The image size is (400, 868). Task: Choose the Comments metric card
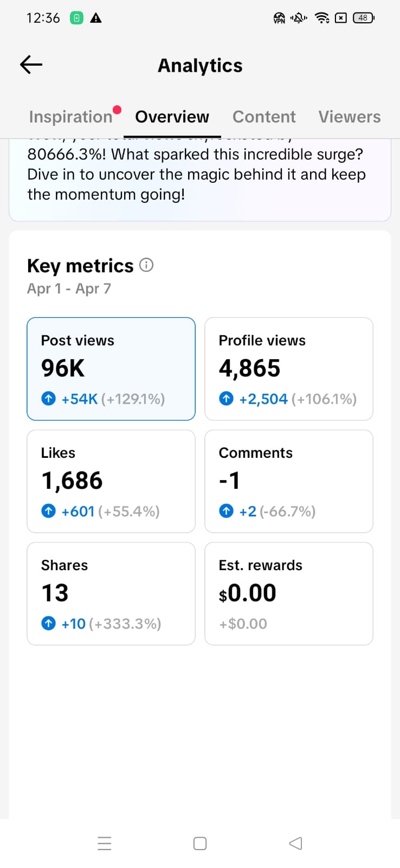pos(289,481)
